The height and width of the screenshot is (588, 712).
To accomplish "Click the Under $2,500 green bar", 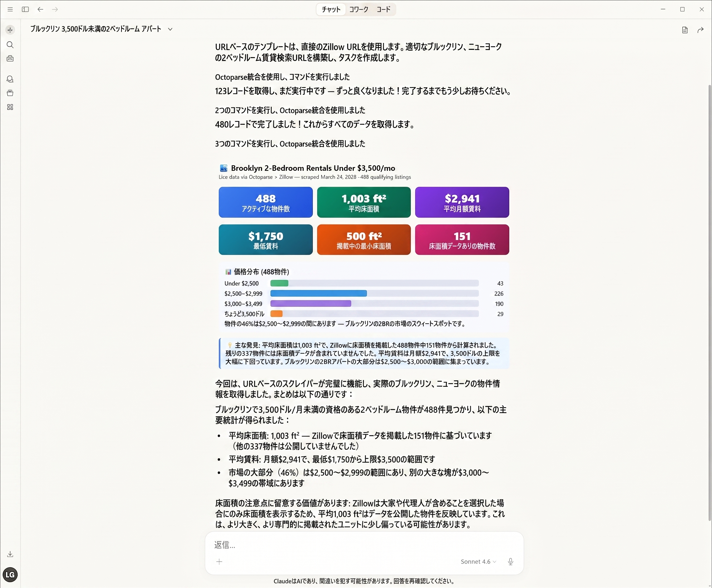I will point(279,283).
